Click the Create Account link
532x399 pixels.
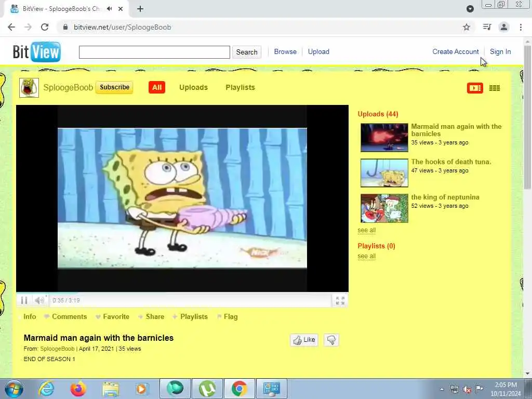pyautogui.click(x=456, y=51)
